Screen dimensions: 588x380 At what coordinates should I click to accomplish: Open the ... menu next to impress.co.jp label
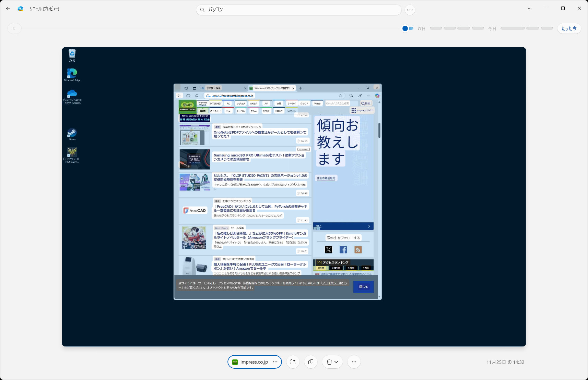tap(275, 362)
